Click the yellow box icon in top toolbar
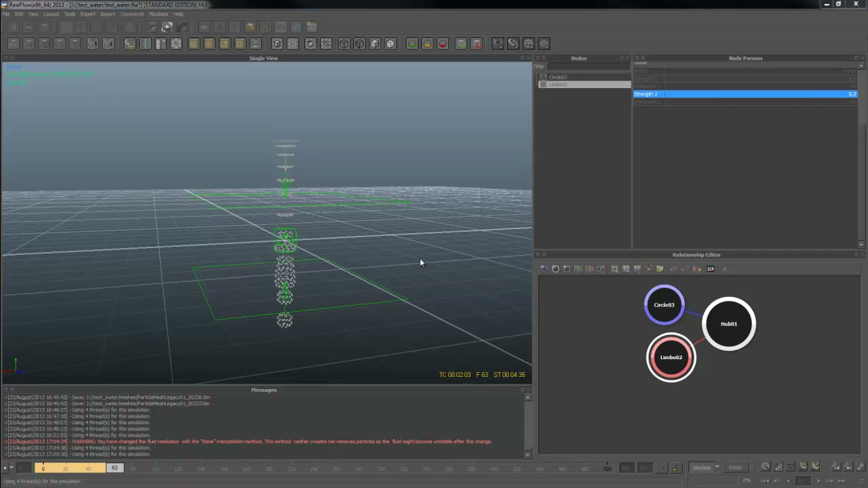 tap(250, 27)
